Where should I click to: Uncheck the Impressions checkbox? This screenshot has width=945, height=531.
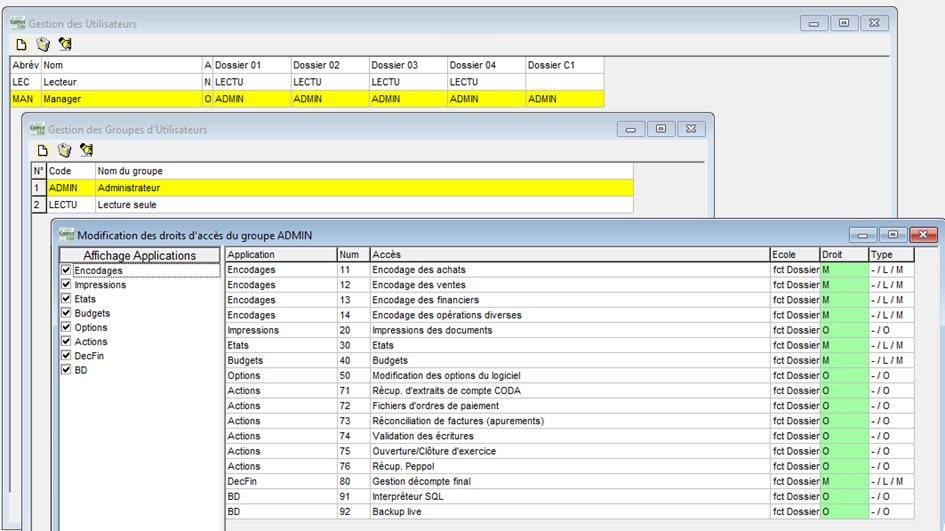(66, 285)
